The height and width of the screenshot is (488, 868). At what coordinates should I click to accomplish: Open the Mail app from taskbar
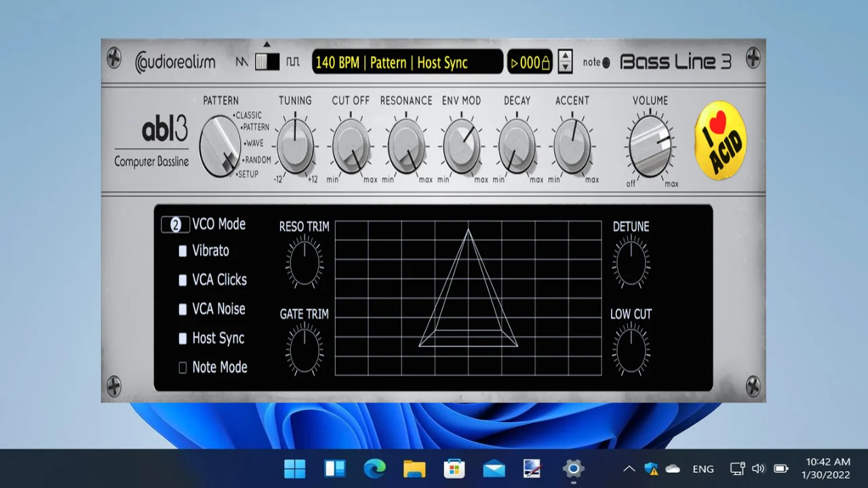pyautogui.click(x=494, y=468)
